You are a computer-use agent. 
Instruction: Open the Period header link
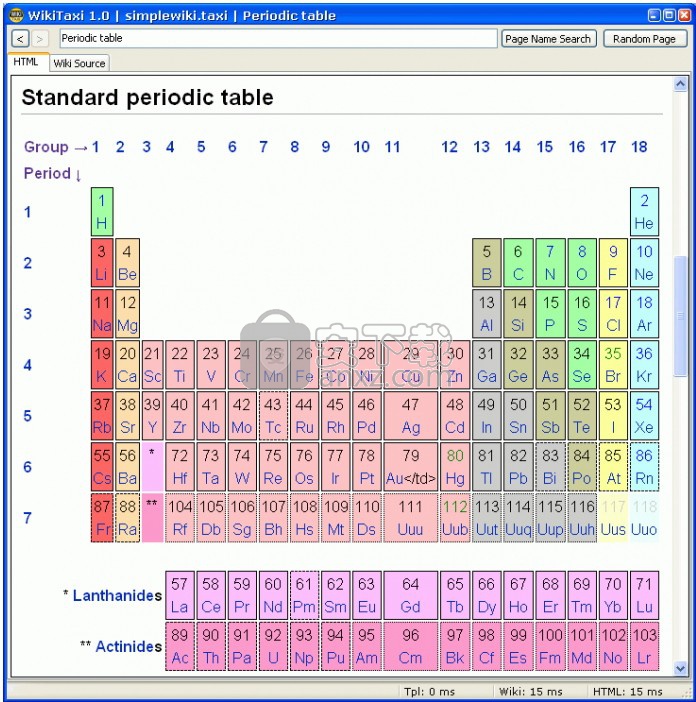pos(47,173)
